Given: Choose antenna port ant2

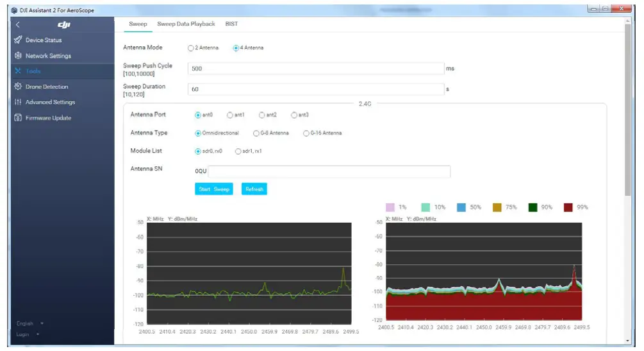Looking at the screenshot, I should (x=262, y=116).
